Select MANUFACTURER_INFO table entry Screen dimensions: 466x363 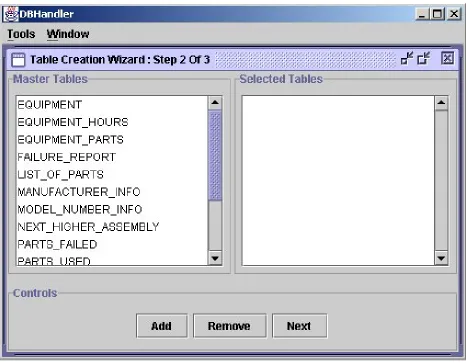(112, 192)
